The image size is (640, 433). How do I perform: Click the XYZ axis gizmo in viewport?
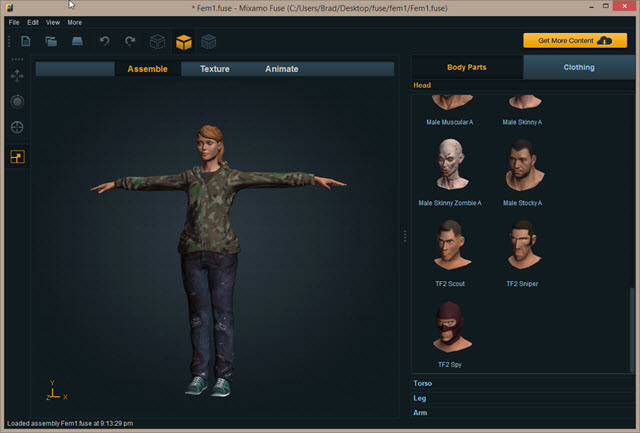point(56,391)
